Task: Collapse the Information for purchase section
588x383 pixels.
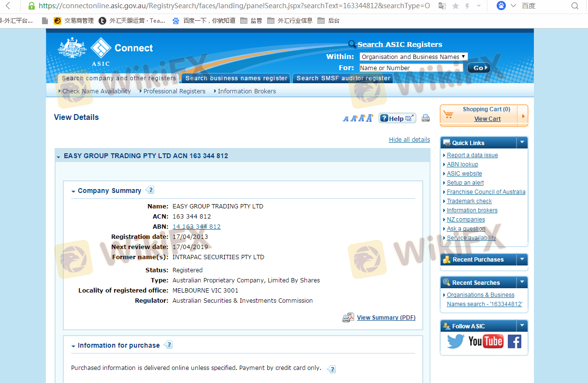Action: (73, 346)
